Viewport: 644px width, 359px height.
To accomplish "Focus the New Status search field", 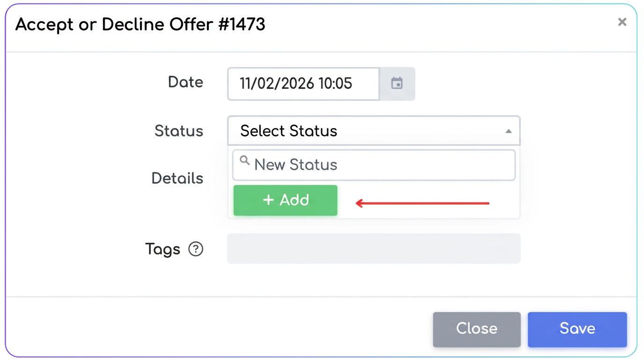I will 374,165.
